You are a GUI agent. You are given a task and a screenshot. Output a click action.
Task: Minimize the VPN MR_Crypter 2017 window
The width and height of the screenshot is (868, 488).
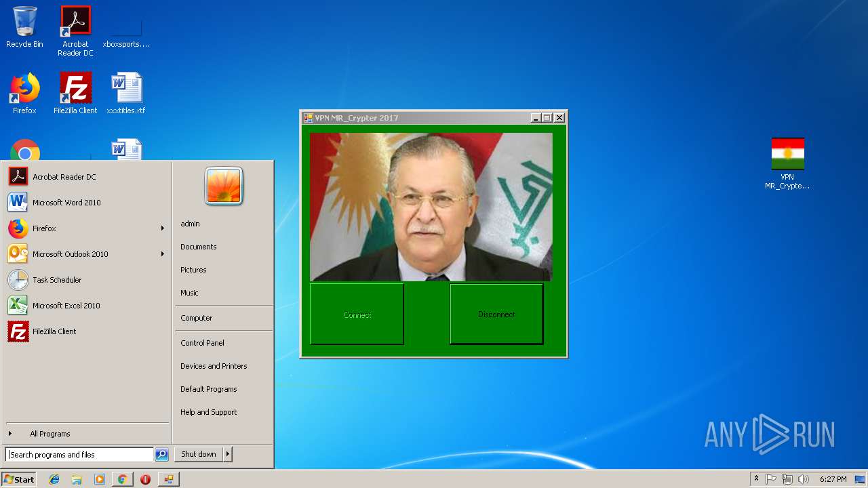[x=536, y=118]
